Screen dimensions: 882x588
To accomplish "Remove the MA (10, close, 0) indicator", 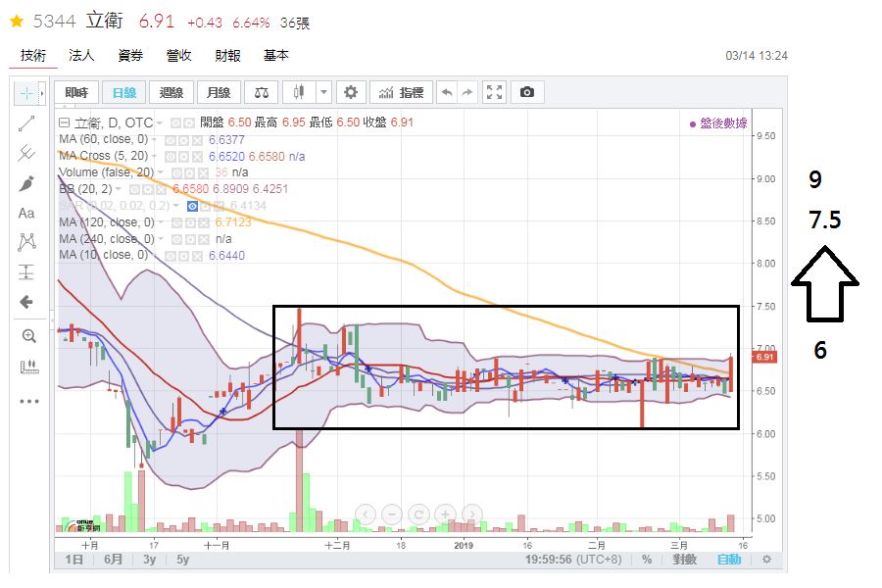I will pos(197,256).
